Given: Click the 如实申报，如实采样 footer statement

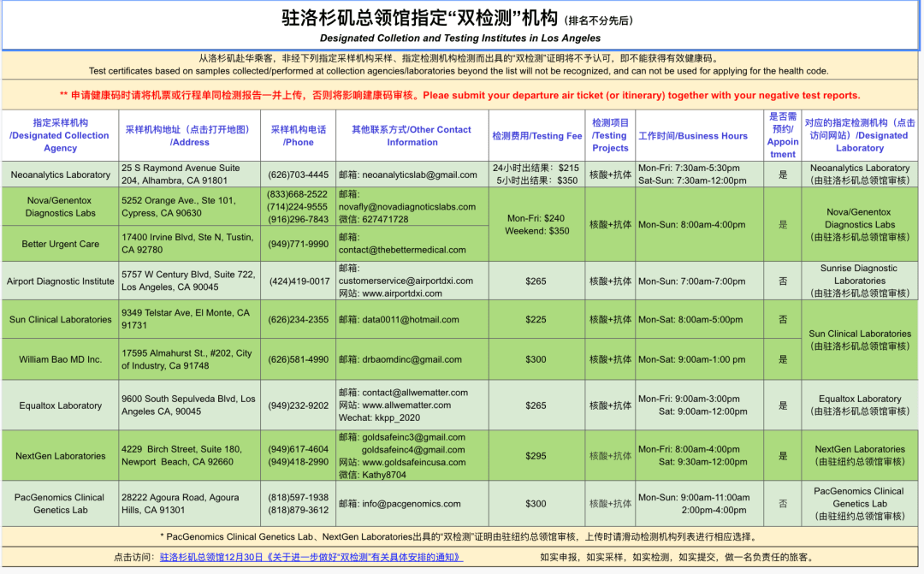Looking at the screenshot, I should point(677,557).
